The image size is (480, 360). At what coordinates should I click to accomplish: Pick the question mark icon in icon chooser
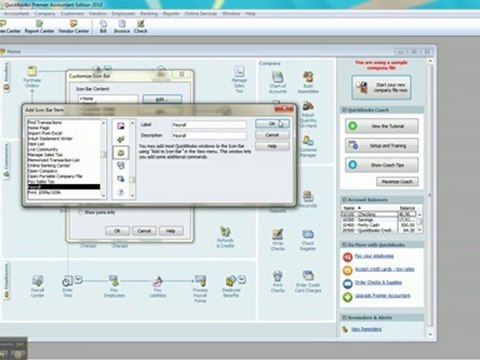point(121,192)
